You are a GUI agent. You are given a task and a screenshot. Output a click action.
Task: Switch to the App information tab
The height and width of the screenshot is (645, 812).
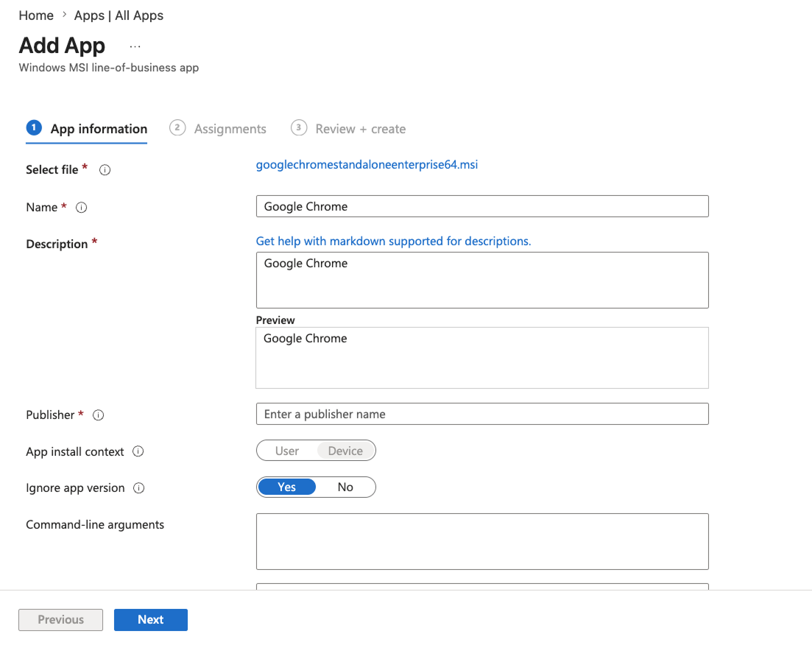(86, 129)
